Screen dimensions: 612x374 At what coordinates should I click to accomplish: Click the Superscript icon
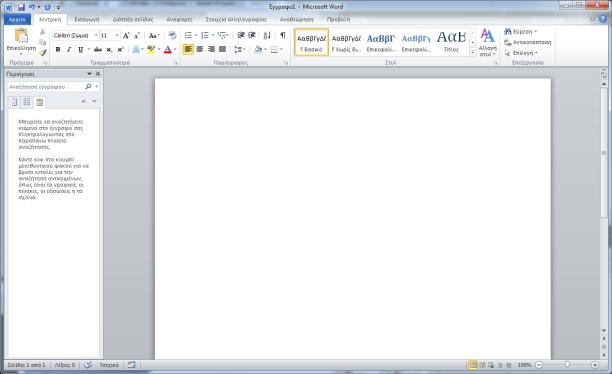(x=121, y=50)
